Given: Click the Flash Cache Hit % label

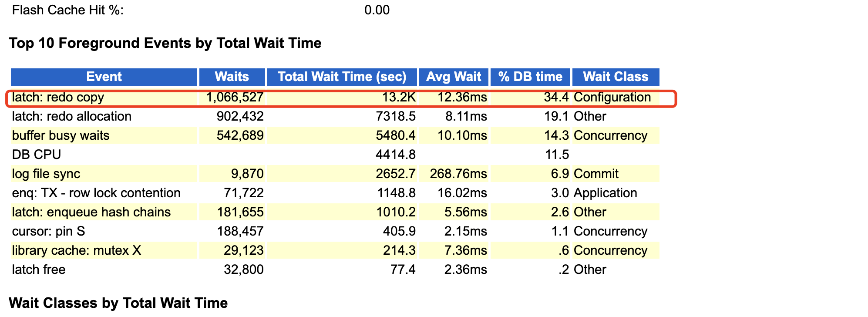Looking at the screenshot, I should [x=68, y=10].
